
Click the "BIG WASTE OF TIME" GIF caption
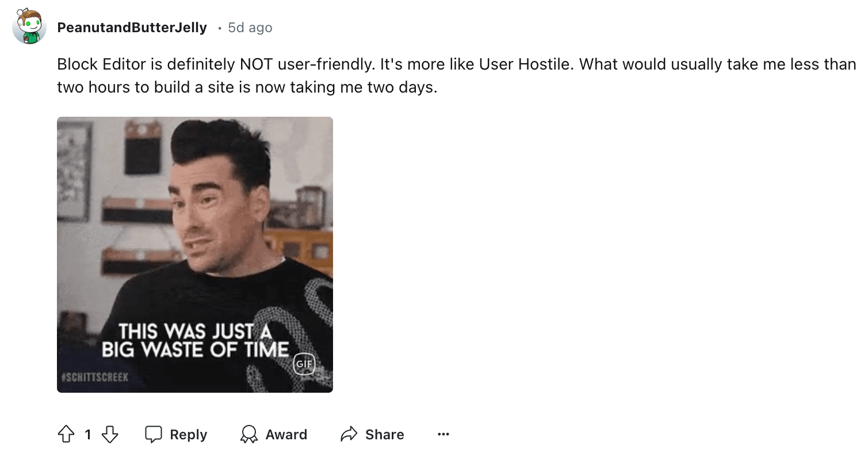point(195,349)
